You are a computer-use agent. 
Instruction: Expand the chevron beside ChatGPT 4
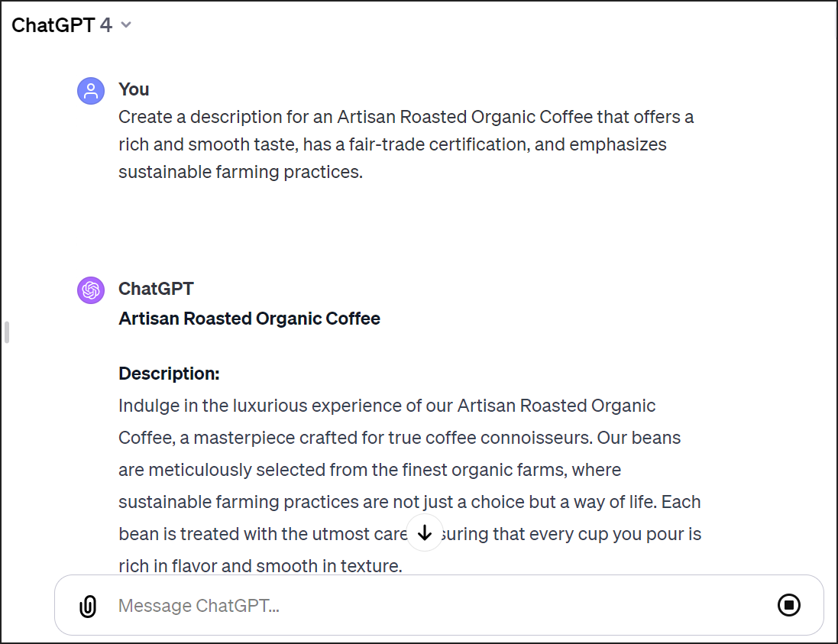[x=126, y=24]
